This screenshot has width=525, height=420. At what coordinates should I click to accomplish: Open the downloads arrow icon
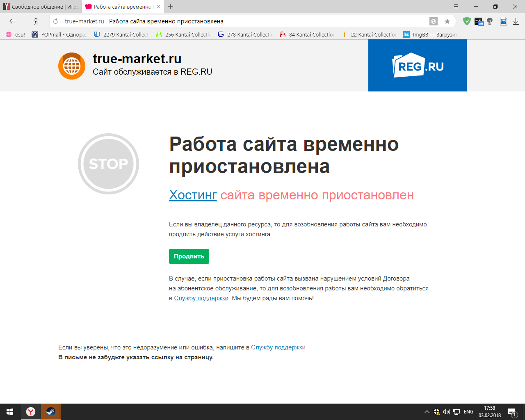(516, 21)
